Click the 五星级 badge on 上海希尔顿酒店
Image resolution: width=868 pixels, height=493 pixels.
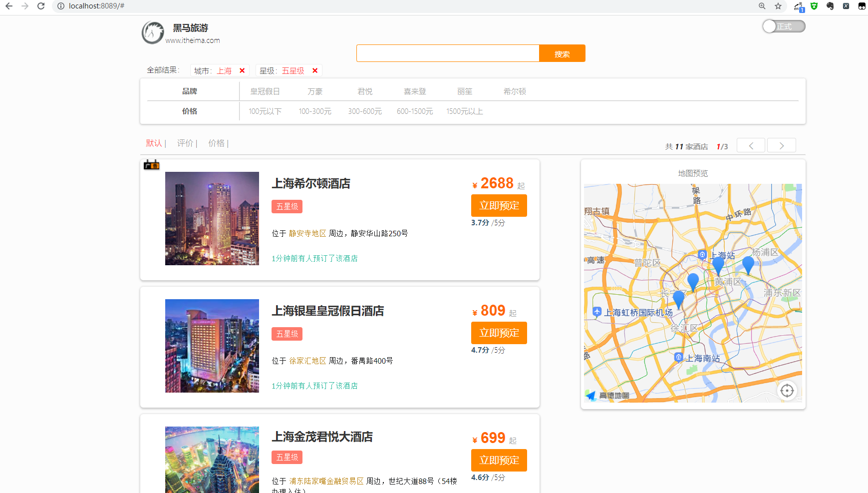287,206
